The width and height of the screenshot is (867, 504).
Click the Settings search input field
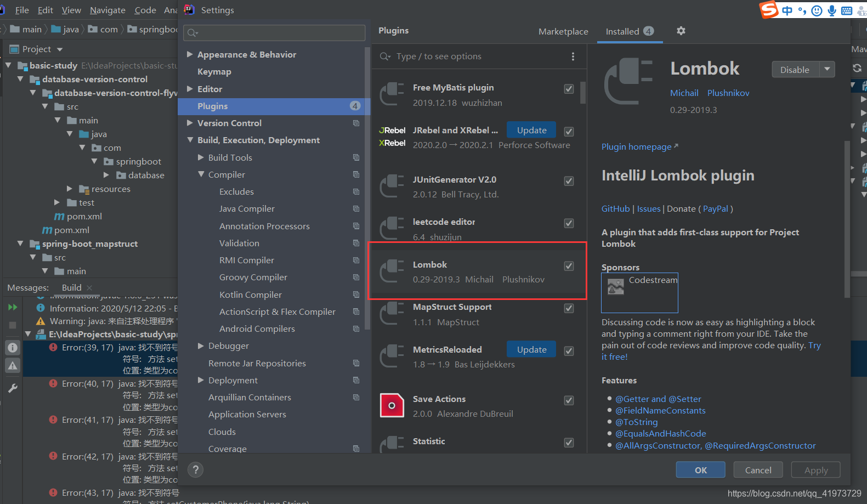[274, 33]
